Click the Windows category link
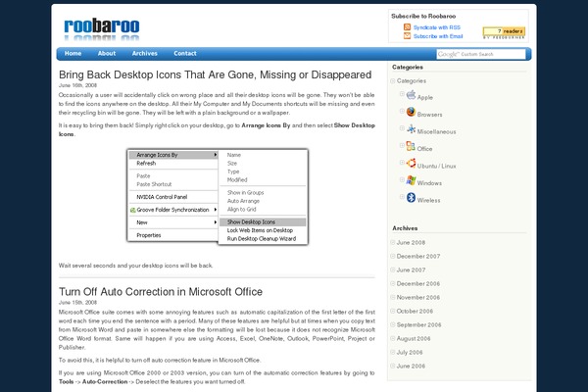This screenshot has width=588, height=392. click(x=429, y=183)
